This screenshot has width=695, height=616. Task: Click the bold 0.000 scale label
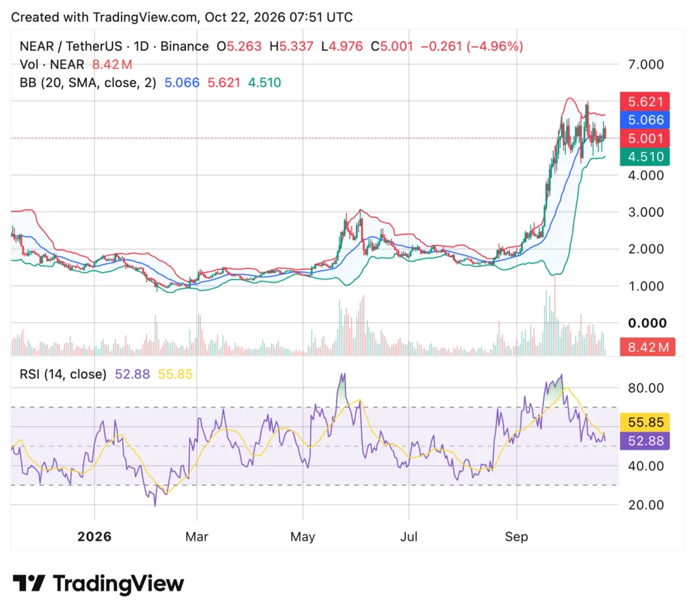click(x=647, y=323)
